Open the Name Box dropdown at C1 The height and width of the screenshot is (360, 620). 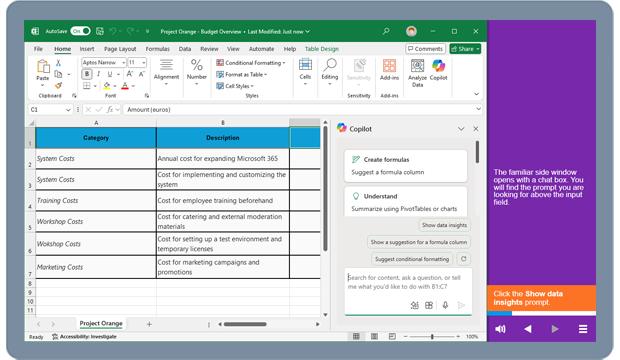(x=68, y=110)
